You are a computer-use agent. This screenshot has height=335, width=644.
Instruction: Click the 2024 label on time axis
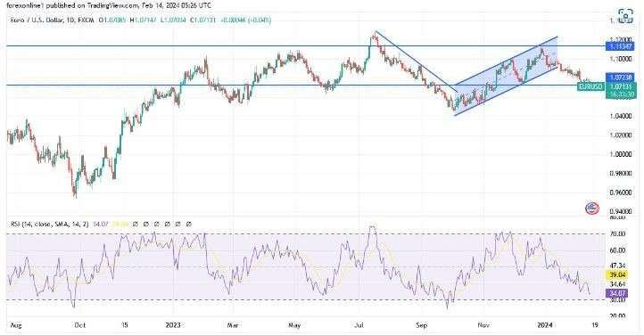pos(545,325)
